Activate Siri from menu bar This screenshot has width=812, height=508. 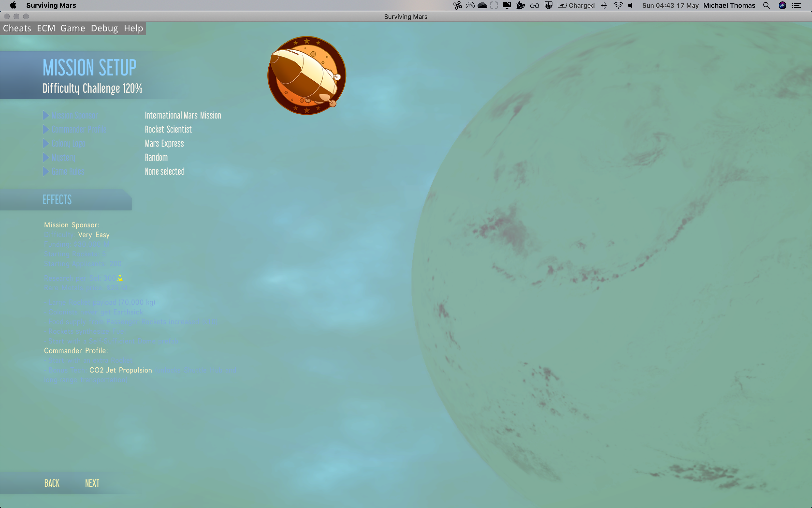[783, 5]
